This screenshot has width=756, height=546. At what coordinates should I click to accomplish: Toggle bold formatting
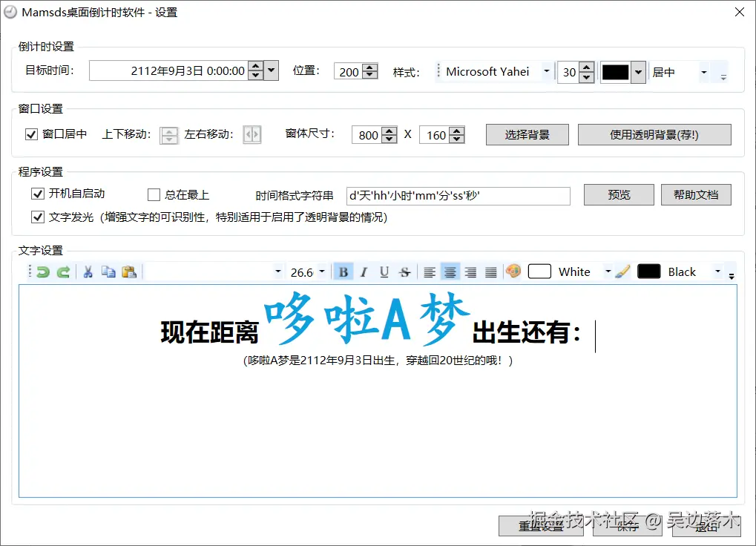point(344,272)
